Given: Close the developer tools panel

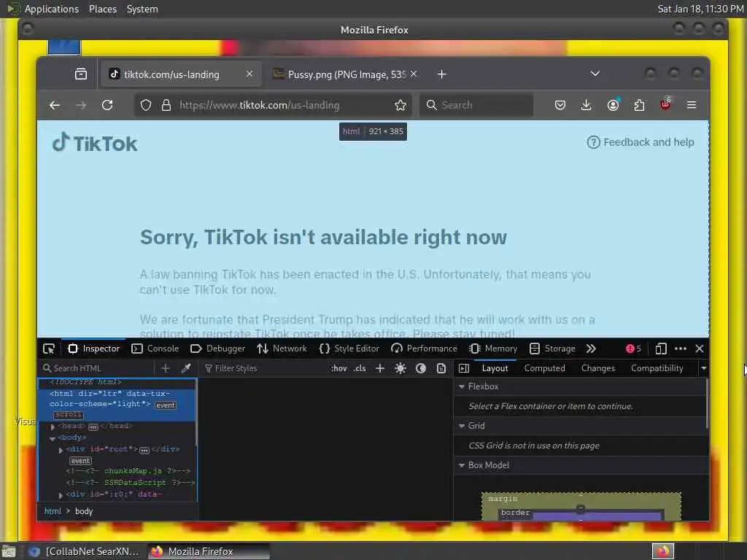Looking at the screenshot, I should tap(700, 349).
